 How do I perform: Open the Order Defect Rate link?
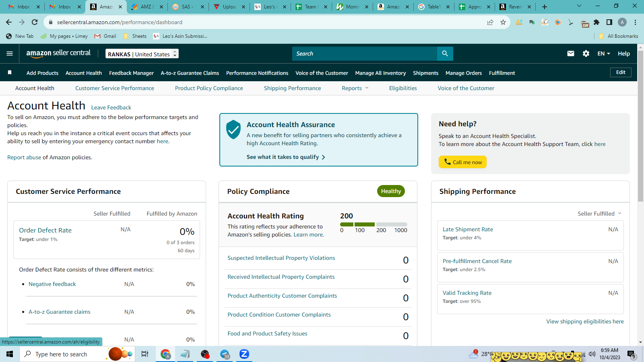click(x=45, y=230)
